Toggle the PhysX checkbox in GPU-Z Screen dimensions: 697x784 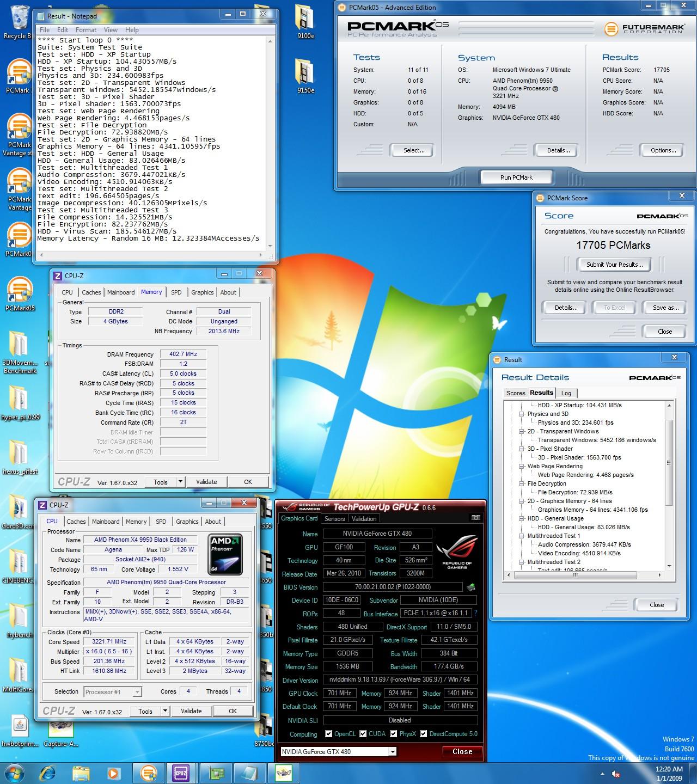394,734
